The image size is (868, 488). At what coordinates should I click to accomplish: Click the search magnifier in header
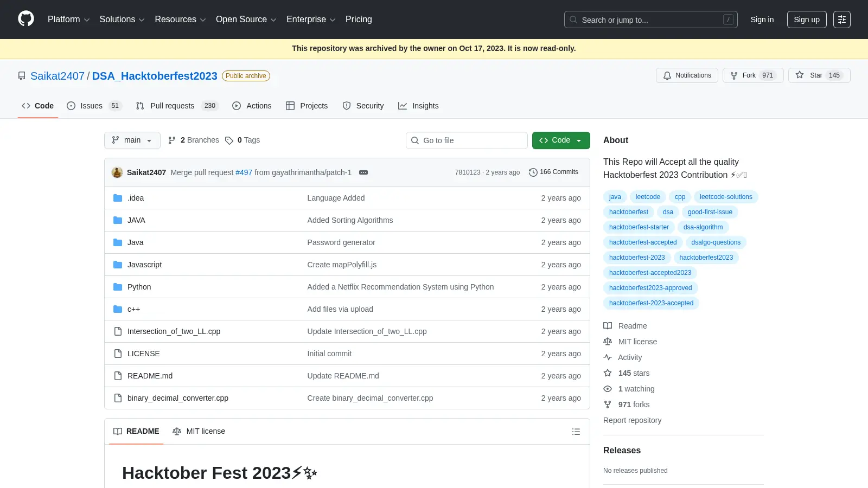[x=573, y=20]
